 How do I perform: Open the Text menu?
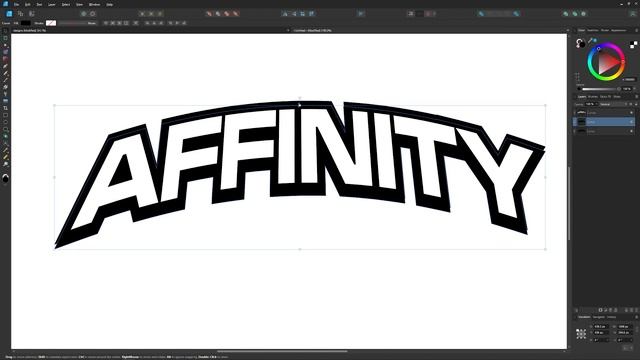coord(39,4)
